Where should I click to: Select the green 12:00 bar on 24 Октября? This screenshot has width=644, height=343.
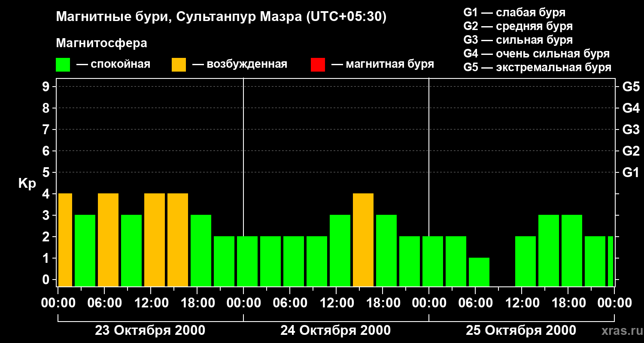coord(340,251)
